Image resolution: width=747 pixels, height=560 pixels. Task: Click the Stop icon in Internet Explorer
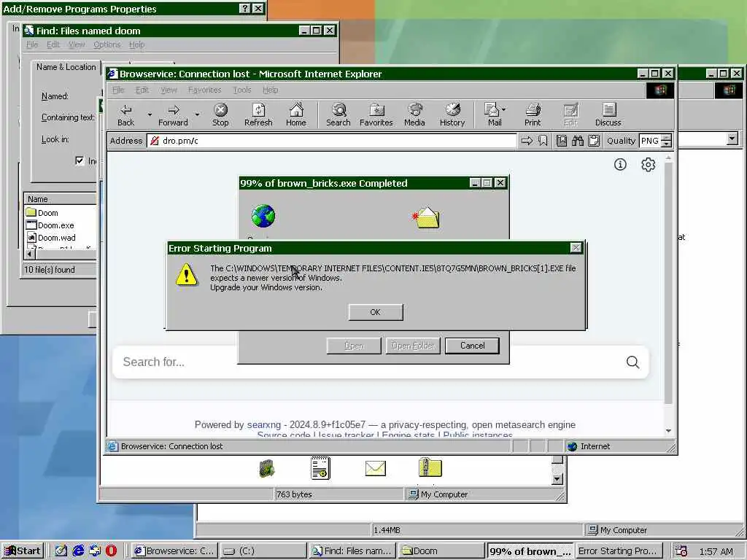pyautogui.click(x=220, y=115)
